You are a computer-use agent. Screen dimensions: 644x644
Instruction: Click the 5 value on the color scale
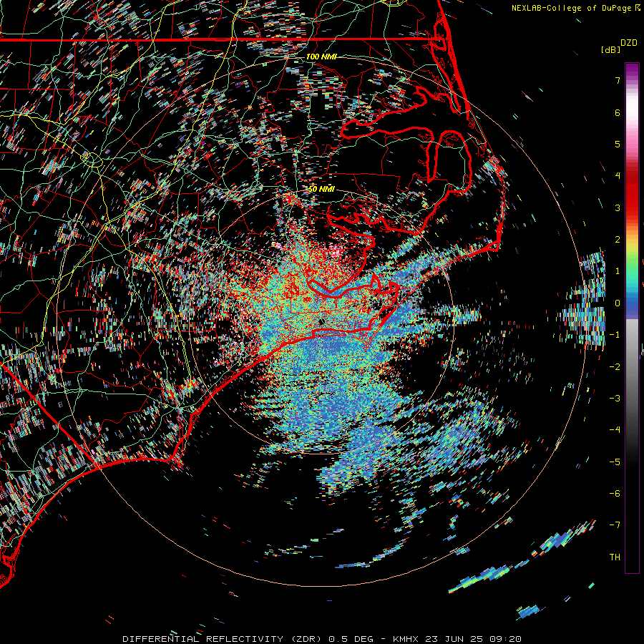618,144
